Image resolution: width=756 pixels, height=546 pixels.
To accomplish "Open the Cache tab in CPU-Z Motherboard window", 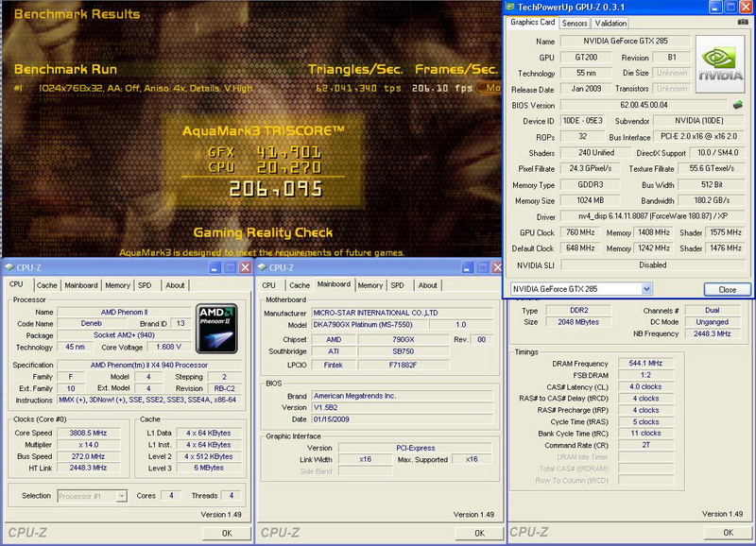I will point(300,285).
